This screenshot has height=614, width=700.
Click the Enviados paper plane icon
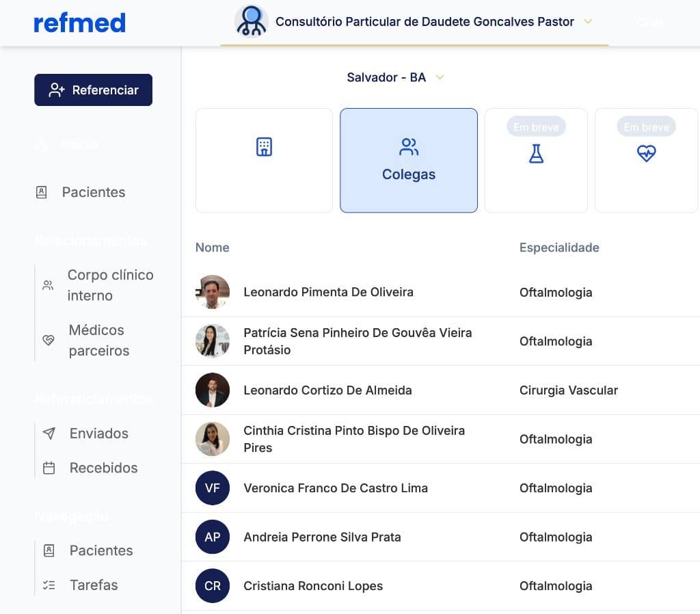pos(49,433)
